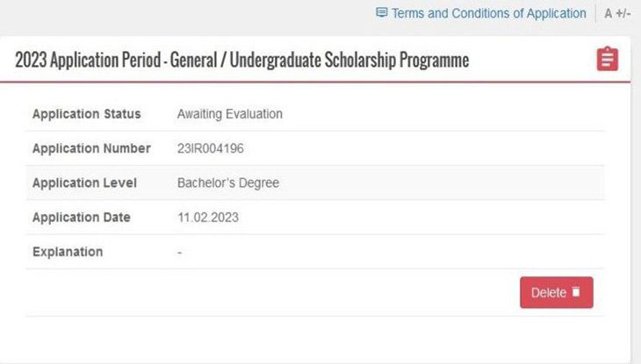
Task: Click the letter A in the font size control
Action: pyautogui.click(x=609, y=14)
